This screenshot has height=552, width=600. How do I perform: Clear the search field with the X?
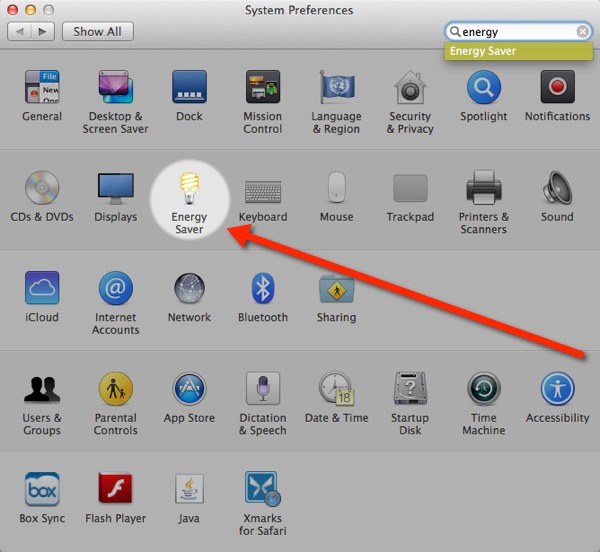(582, 31)
